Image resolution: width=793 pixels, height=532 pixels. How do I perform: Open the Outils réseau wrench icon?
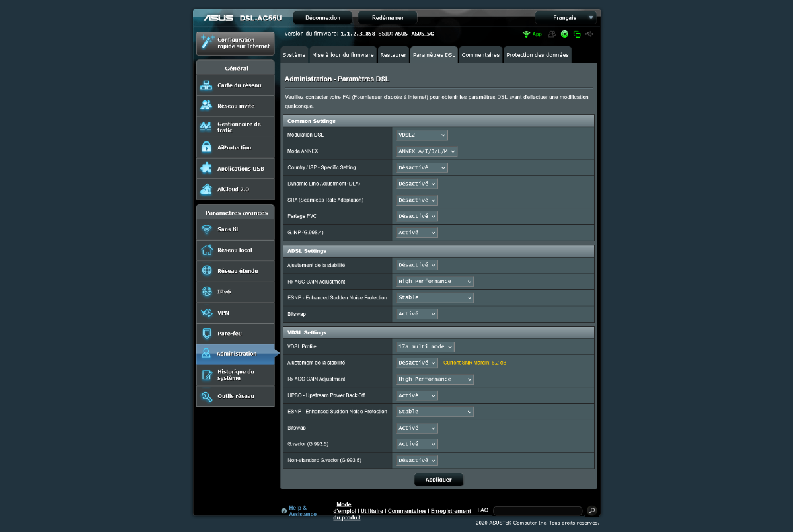pos(206,396)
